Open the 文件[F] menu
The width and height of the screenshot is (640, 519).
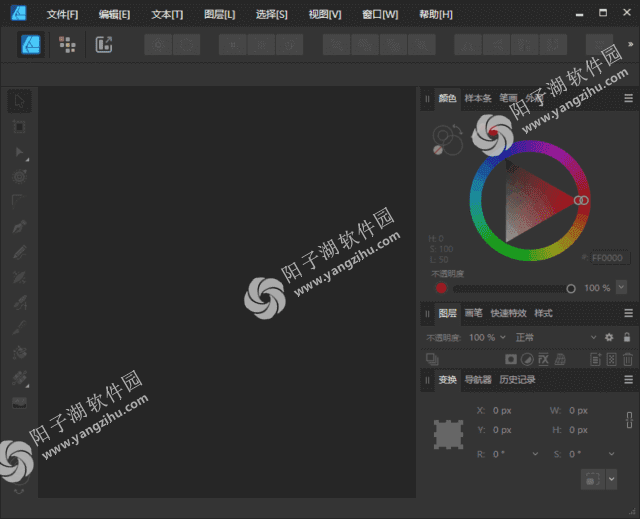click(x=62, y=15)
